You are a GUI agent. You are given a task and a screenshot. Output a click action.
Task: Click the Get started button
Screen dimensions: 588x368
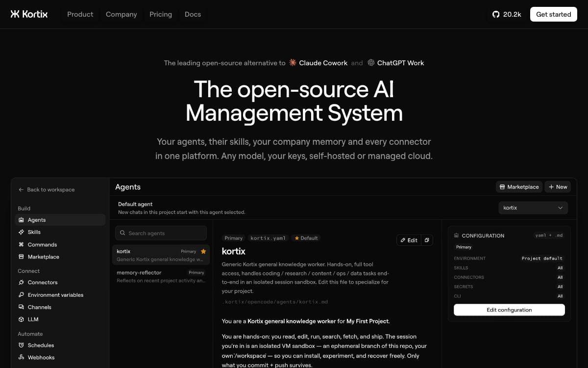point(553,14)
